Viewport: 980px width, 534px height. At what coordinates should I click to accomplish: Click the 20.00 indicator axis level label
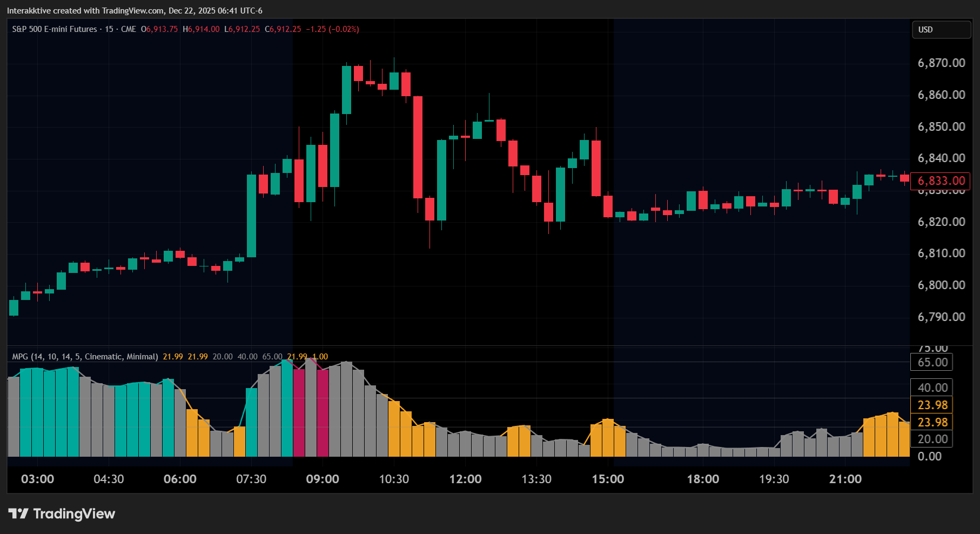point(932,439)
